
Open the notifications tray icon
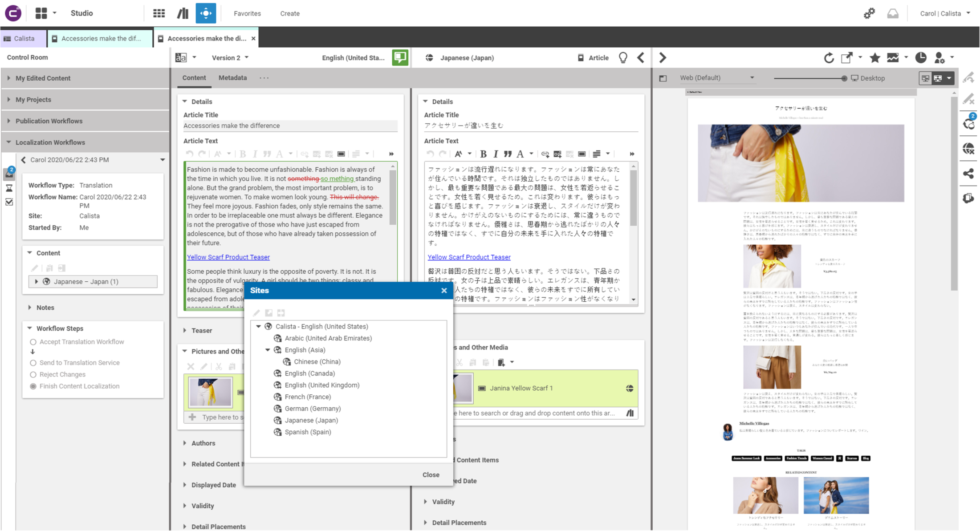[892, 13]
